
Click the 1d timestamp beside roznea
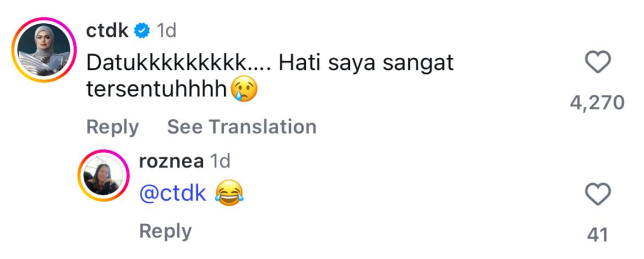tap(221, 161)
